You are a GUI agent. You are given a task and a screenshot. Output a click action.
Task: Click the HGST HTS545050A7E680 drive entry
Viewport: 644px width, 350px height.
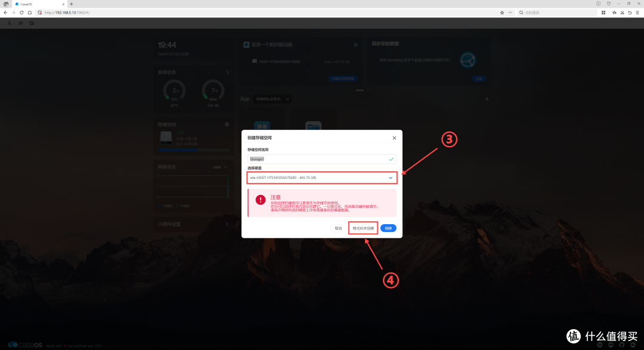[280, 61]
